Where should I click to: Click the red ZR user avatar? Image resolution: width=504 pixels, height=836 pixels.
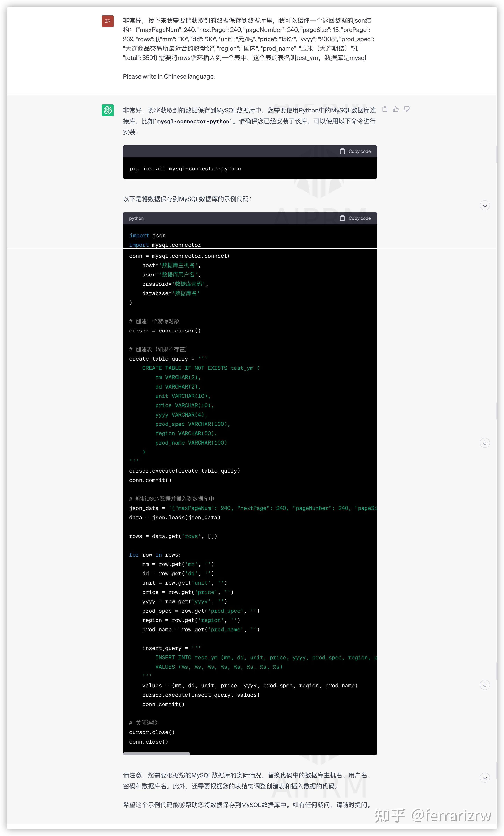coord(108,21)
